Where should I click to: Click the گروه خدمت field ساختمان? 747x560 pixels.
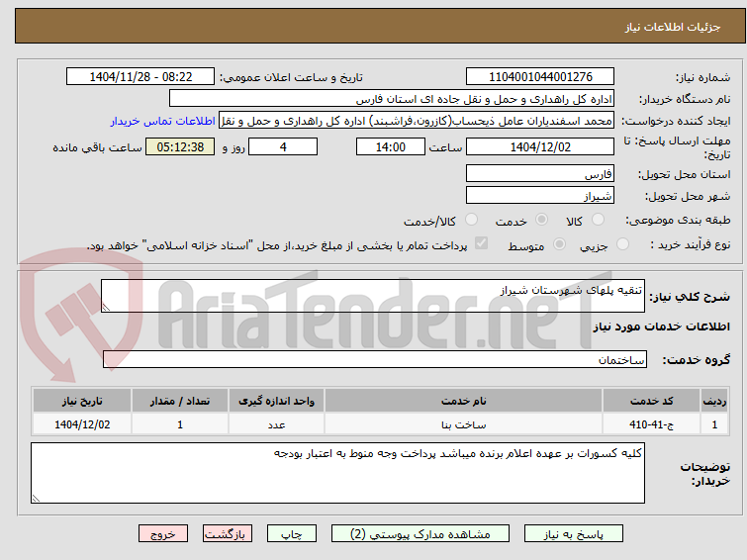click(x=375, y=359)
